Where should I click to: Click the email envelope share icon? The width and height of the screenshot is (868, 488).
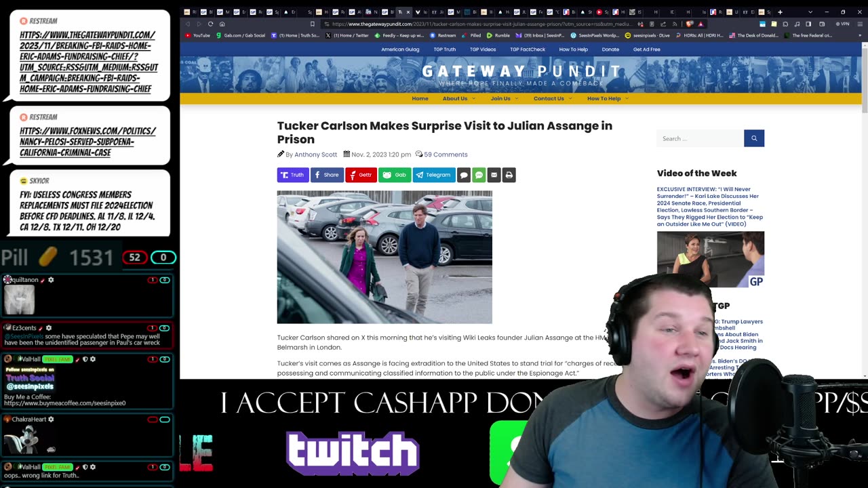(494, 175)
